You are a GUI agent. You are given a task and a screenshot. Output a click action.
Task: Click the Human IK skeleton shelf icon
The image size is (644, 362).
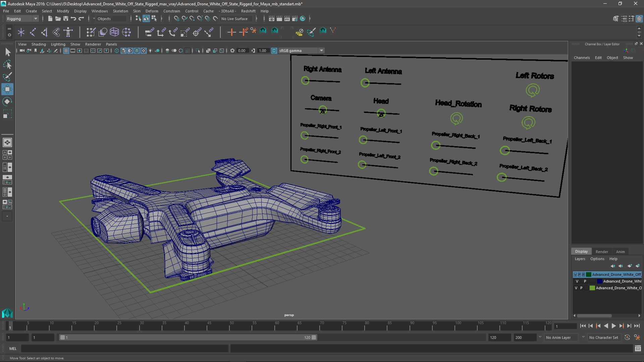pos(68,32)
